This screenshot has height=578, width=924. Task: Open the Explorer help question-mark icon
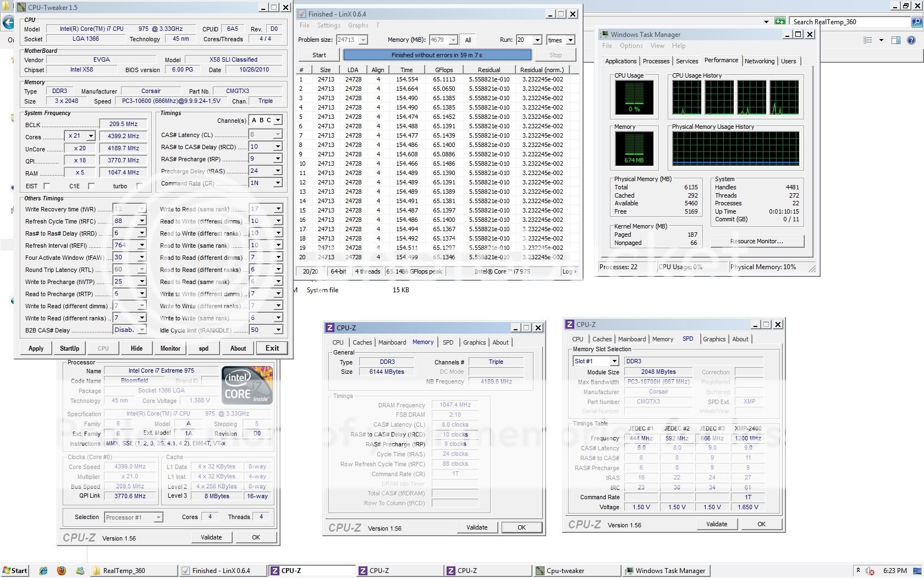911,40
